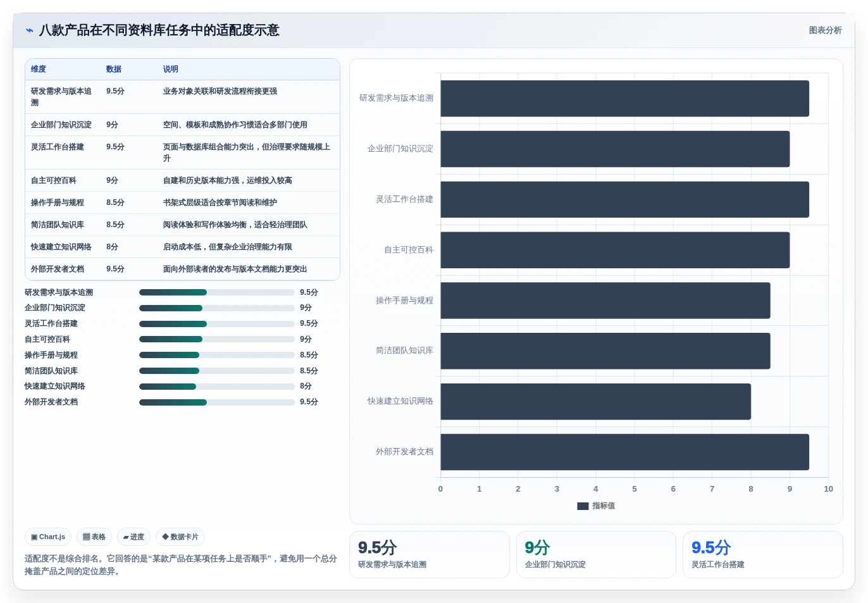Viewport: 868px width, 603px height.
Task: Click the chart bar for 操作手册与规程
Action: pyautogui.click(x=605, y=301)
